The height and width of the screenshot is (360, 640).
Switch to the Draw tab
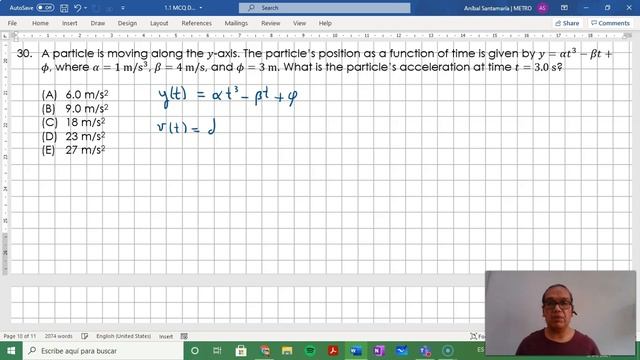coord(98,23)
